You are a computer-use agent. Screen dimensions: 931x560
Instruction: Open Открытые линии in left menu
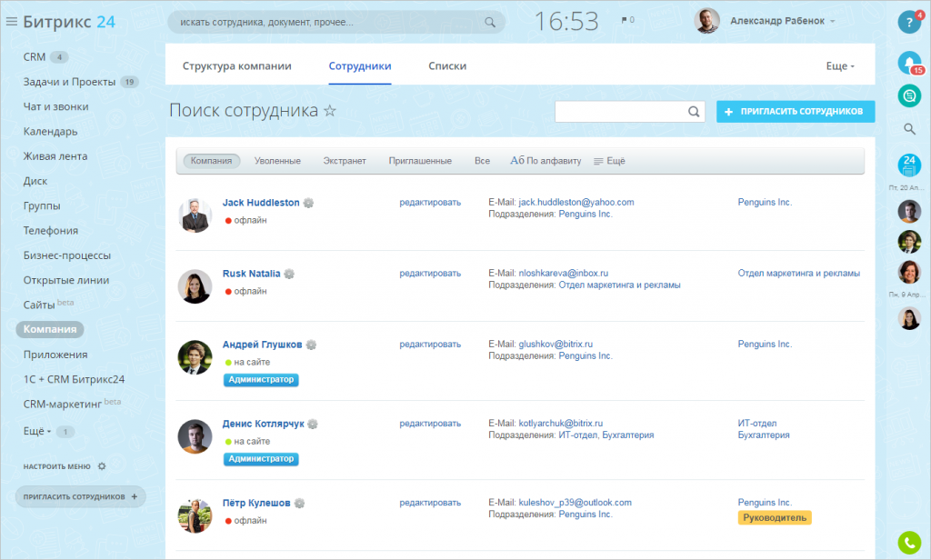pyautogui.click(x=65, y=280)
